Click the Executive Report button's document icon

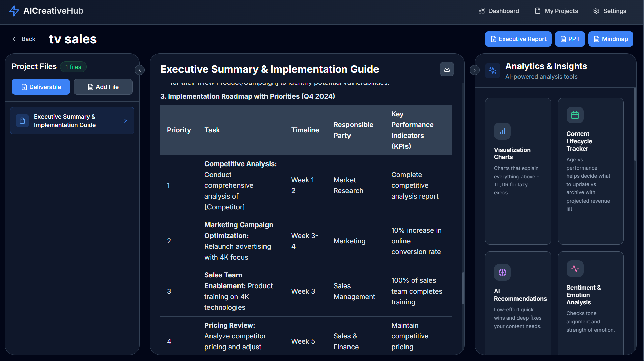coord(493,39)
